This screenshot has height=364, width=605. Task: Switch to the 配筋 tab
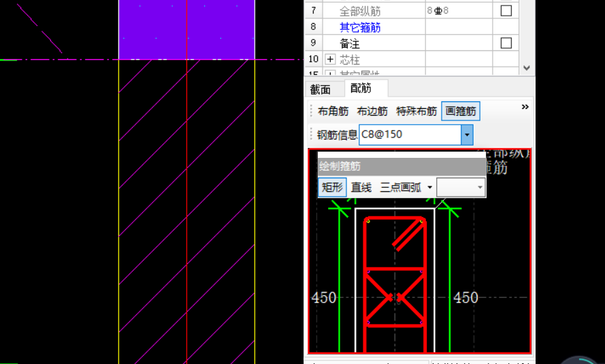pyautogui.click(x=361, y=88)
